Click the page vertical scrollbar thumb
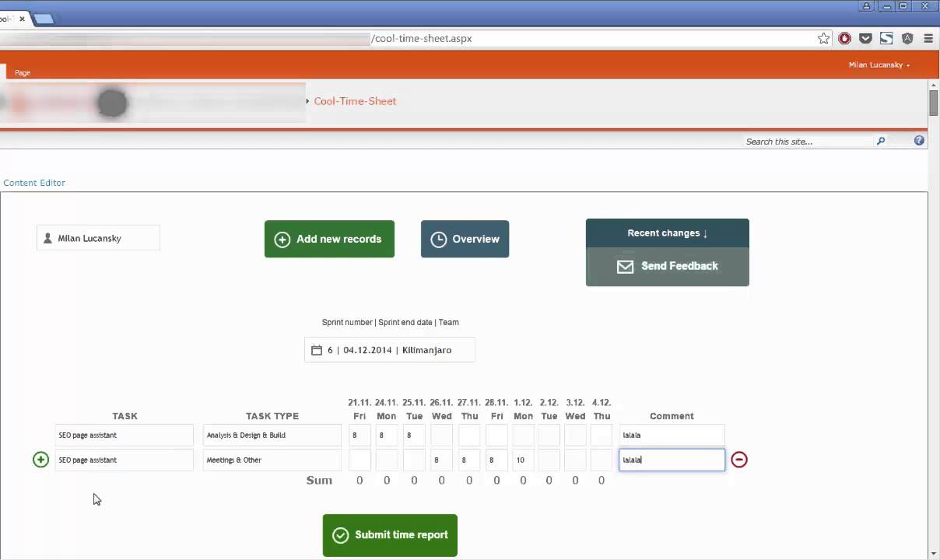The image size is (940, 560). pos(934,103)
